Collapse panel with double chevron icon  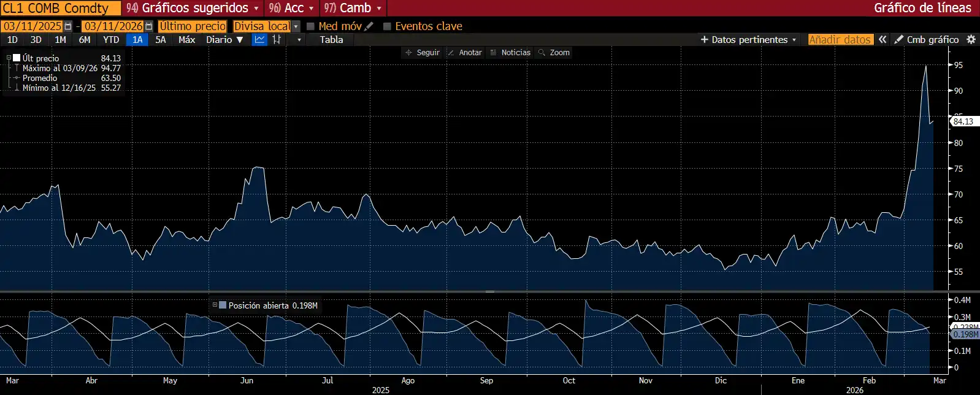(x=882, y=40)
